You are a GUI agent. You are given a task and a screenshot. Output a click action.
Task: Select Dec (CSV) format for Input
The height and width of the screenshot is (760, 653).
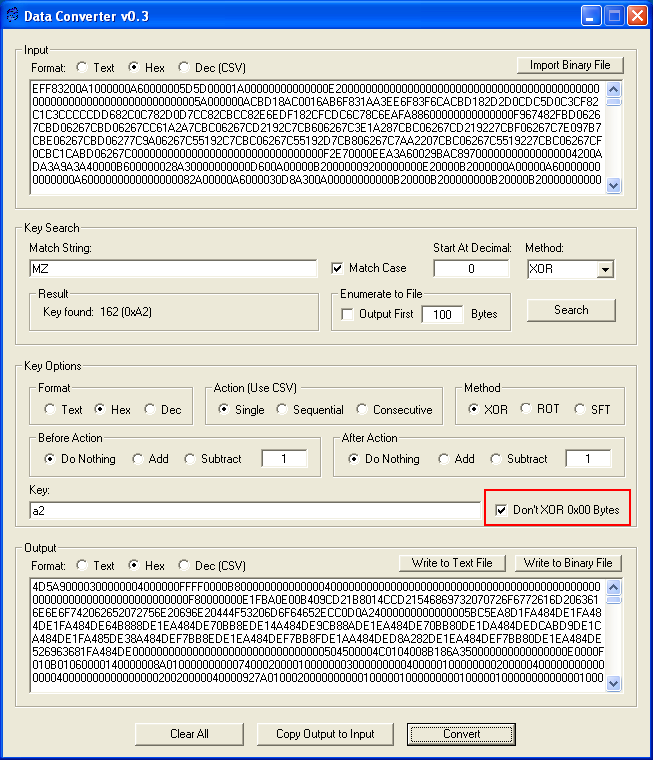click(184, 68)
